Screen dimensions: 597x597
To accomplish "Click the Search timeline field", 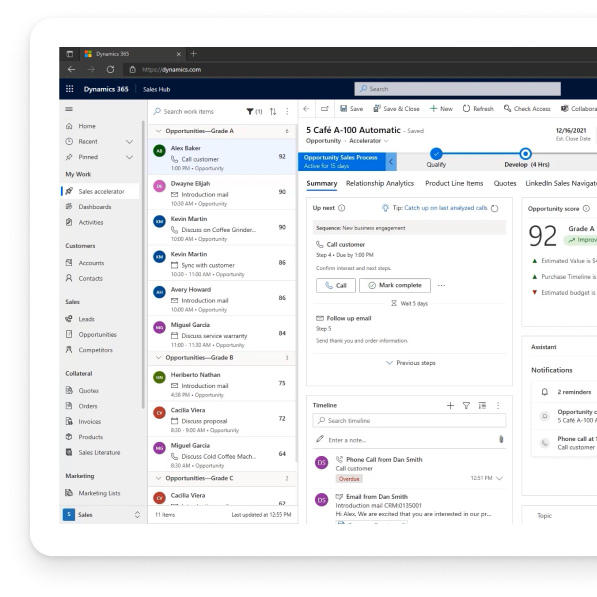I will (409, 421).
